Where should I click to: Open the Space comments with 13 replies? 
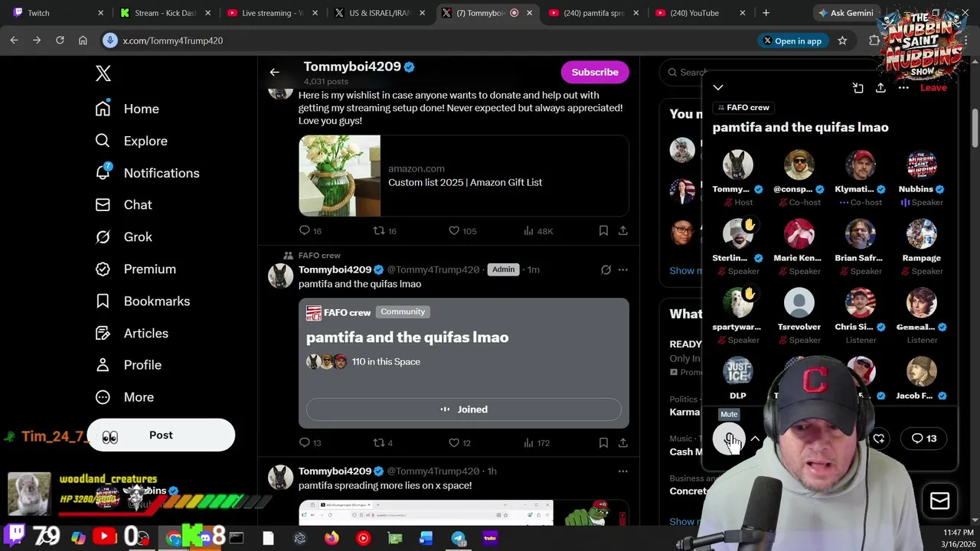click(924, 439)
